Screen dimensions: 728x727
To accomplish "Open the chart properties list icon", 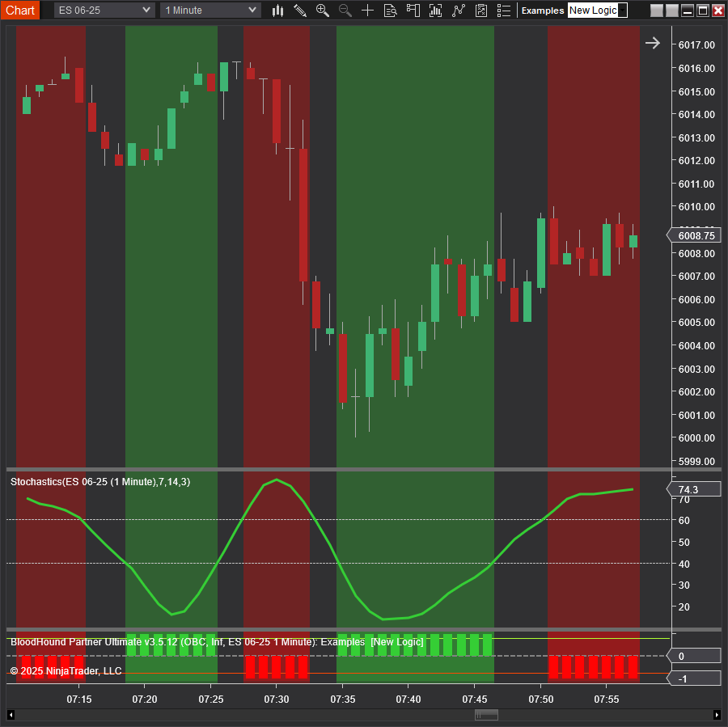I will click(x=504, y=11).
